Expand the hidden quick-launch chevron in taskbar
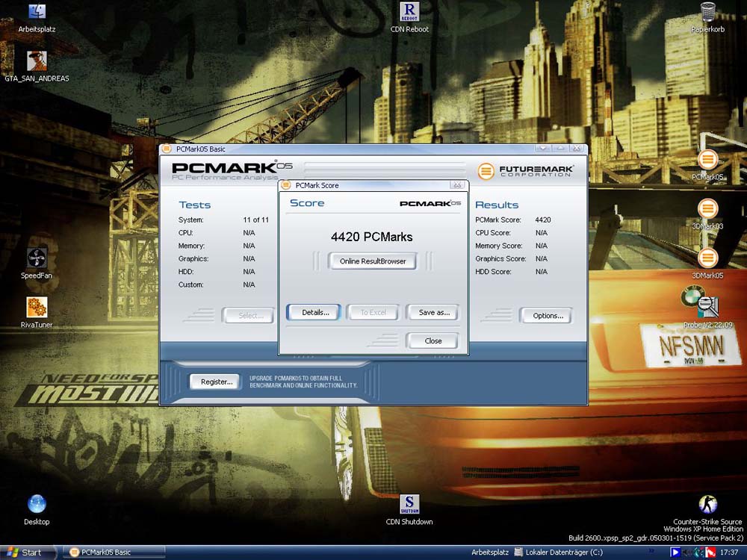The height and width of the screenshot is (560, 747). 651,553
